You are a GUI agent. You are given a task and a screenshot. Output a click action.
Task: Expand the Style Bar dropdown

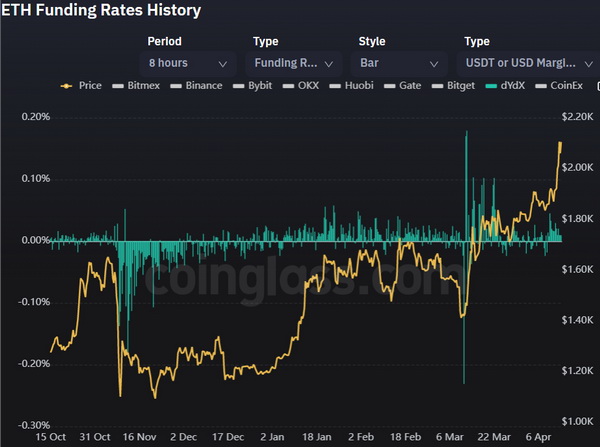(x=400, y=63)
